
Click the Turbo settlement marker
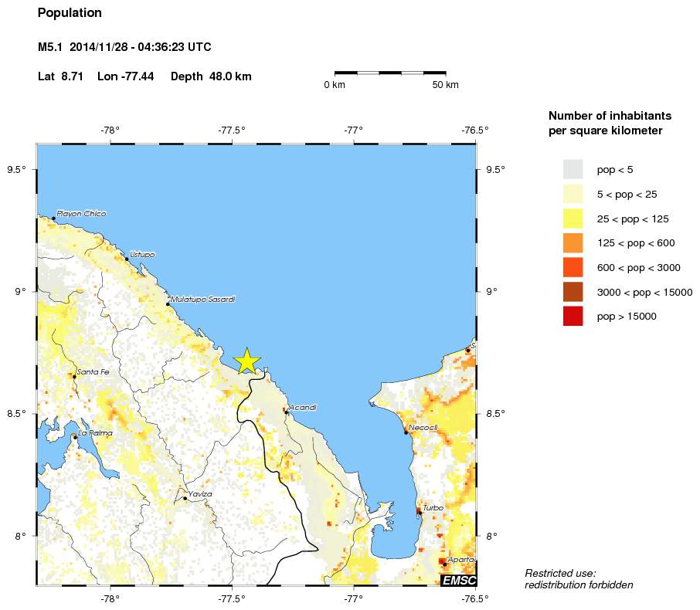click(x=420, y=512)
